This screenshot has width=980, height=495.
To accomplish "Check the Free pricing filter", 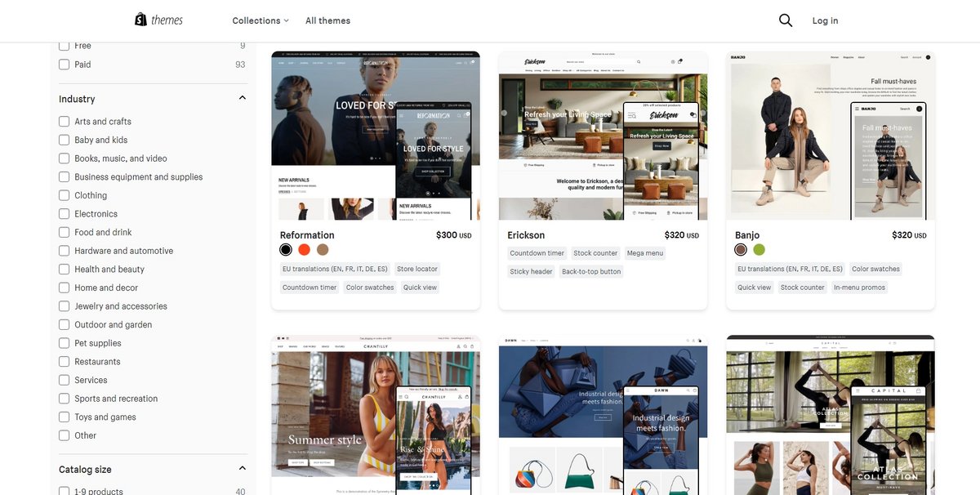I will click(x=64, y=45).
